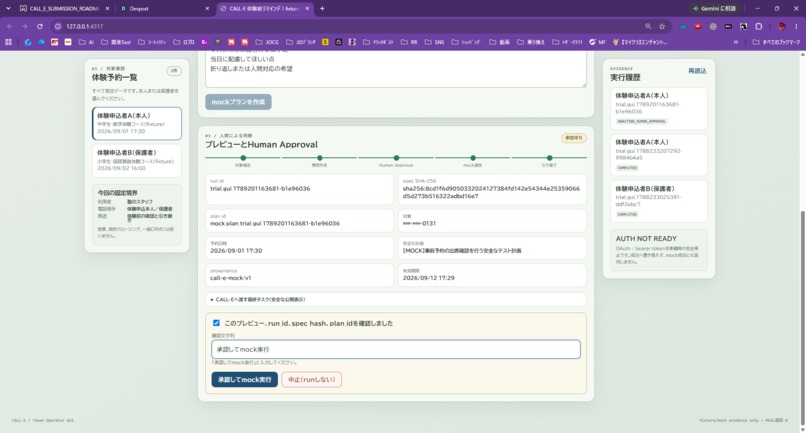The image size is (806, 433).
Task: Click the zoom magnifier icon in address bar
Action: [648, 26]
